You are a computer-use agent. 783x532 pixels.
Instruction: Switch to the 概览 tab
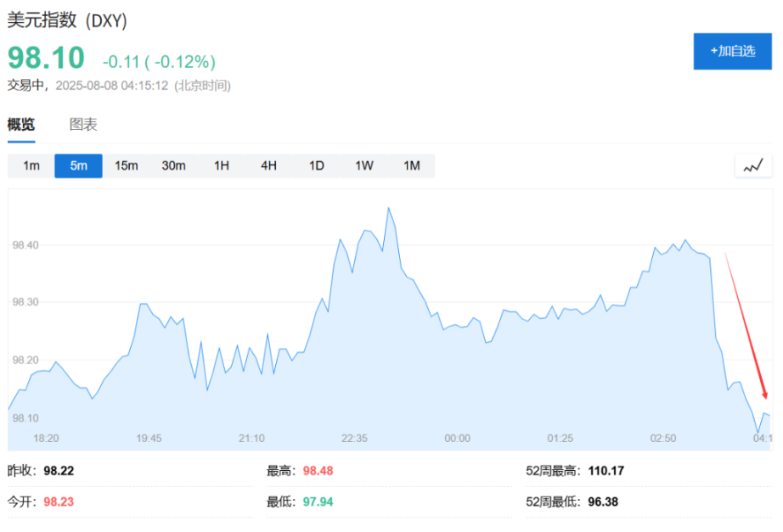[x=21, y=125]
